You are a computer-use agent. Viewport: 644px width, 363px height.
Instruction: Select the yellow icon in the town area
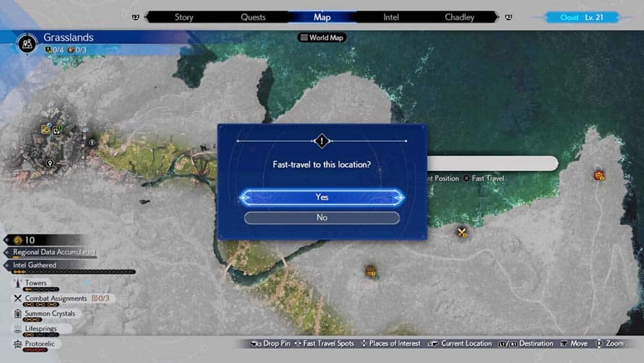coord(46,129)
